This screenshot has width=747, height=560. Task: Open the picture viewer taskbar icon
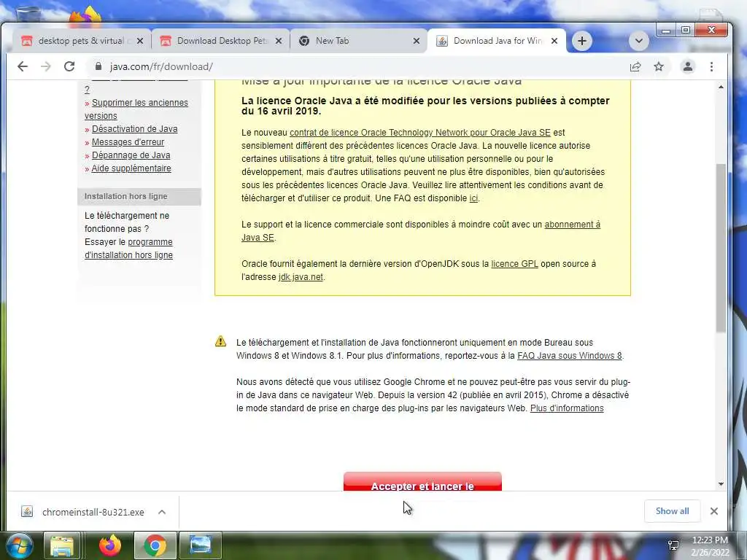(201, 545)
